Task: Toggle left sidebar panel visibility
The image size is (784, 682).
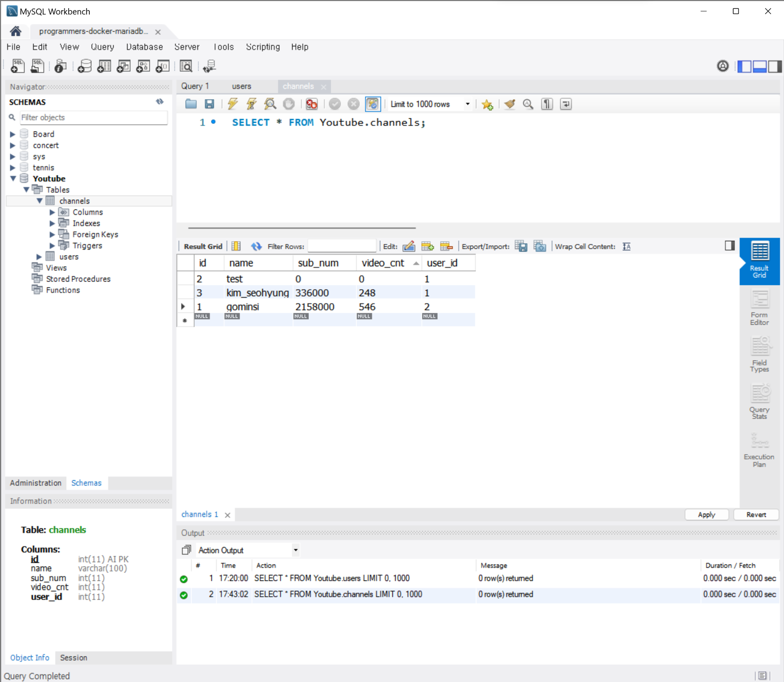Action: click(744, 66)
